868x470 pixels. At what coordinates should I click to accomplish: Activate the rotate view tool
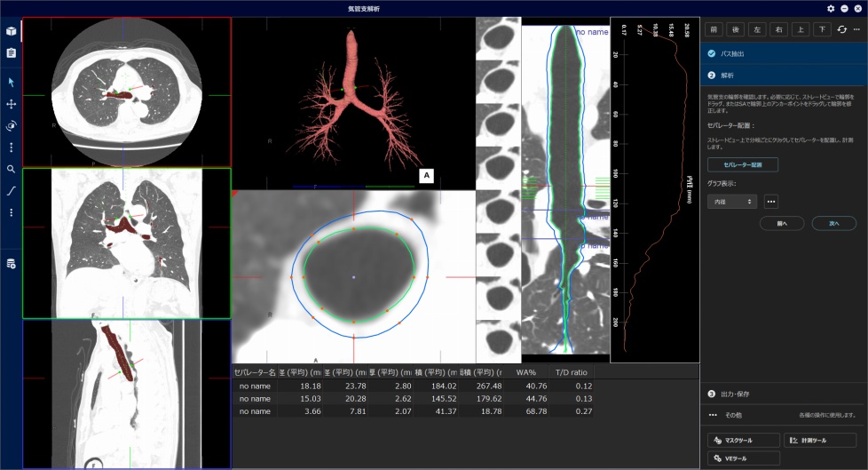[x=12, y=125]
